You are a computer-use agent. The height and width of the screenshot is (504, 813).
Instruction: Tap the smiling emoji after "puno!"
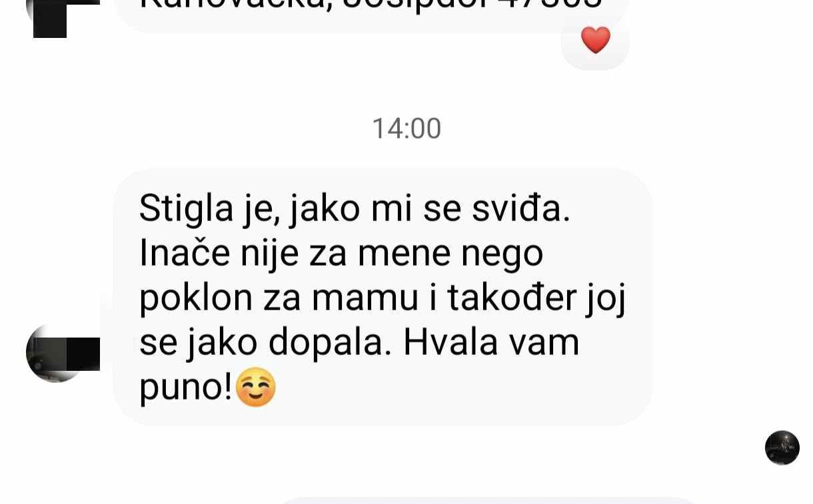pos(256,387)
